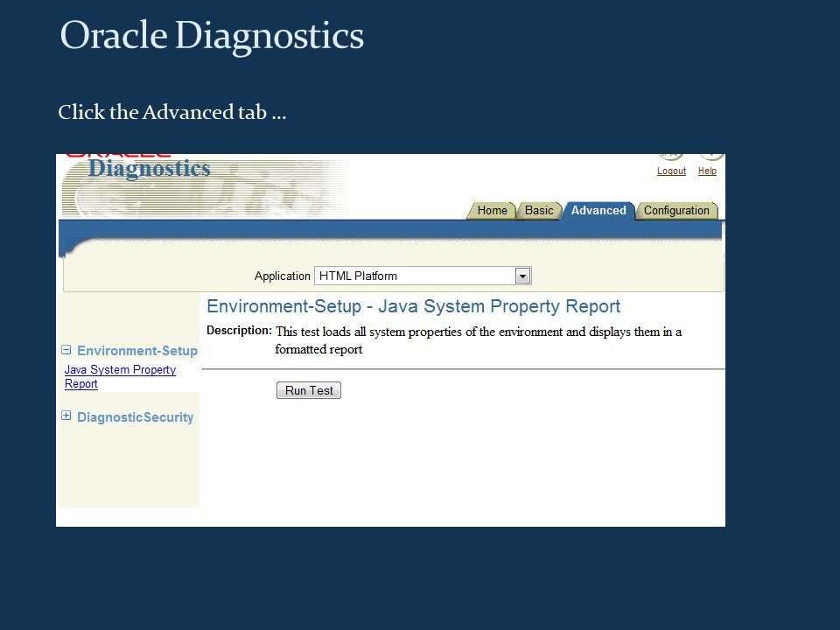Switch to the Home tab

pos(492,210)
